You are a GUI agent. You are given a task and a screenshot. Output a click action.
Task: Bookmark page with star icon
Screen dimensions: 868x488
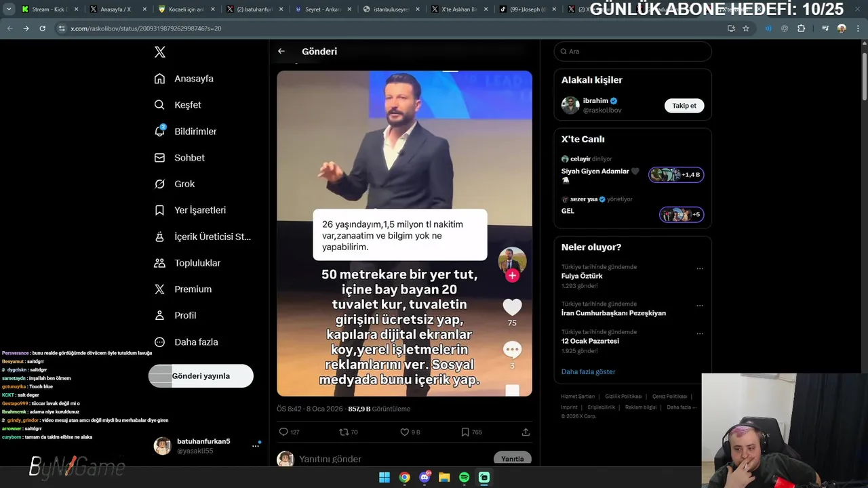click(x=746, y=28)
